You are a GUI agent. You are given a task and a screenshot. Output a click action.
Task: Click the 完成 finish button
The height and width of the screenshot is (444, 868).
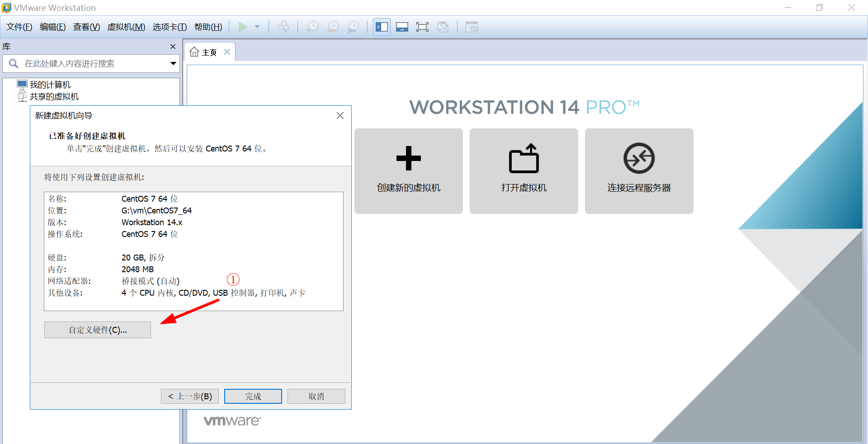click(253, 397)
